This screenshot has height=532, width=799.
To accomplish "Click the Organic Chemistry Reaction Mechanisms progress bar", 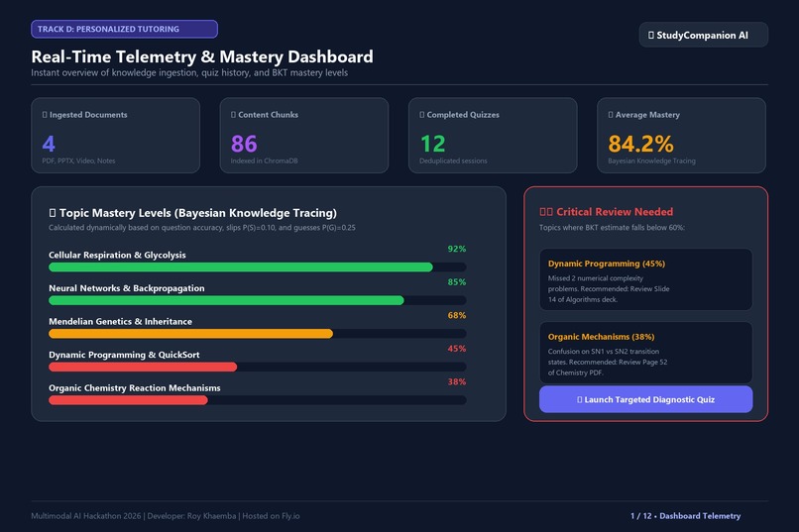I will (258, 400).
